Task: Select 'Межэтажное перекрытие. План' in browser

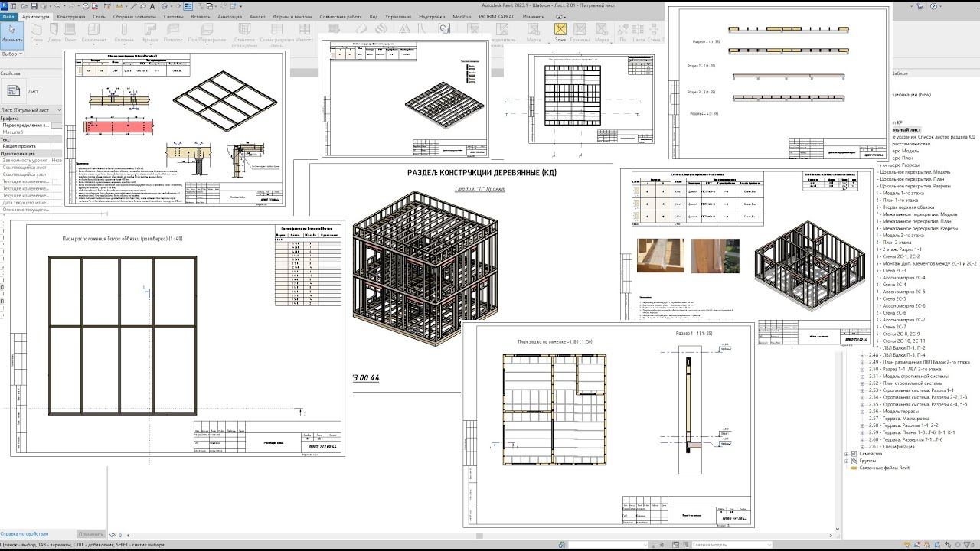Action: coord(916,221)
